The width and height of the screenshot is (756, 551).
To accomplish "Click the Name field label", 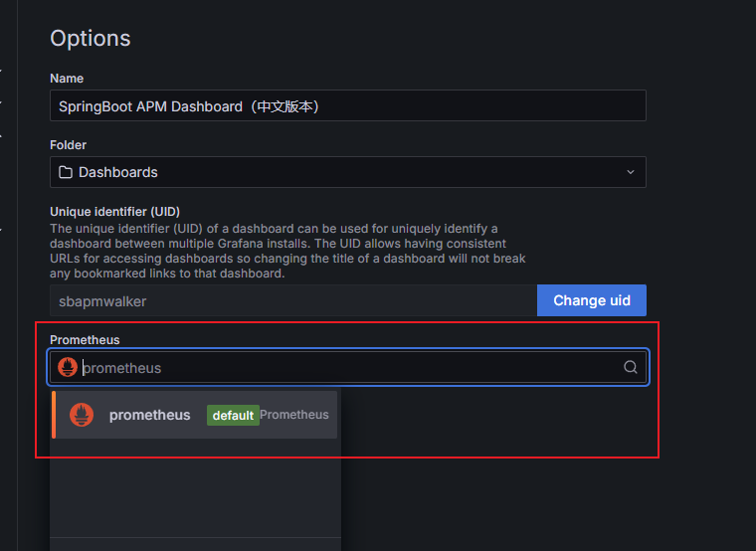I will pyautogui.click(x=67, y=79).
